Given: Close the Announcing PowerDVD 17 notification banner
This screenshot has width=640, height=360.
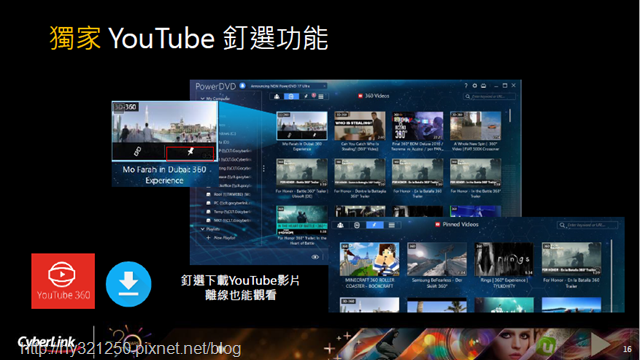Looking at the screenshot, I should pos(324,86).
